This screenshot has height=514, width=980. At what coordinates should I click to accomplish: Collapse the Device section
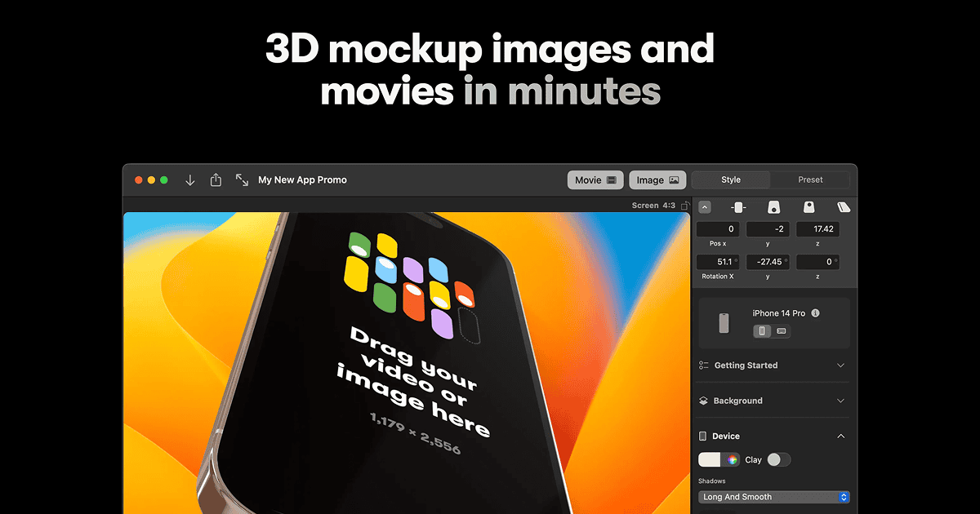(x=773, y=436)
